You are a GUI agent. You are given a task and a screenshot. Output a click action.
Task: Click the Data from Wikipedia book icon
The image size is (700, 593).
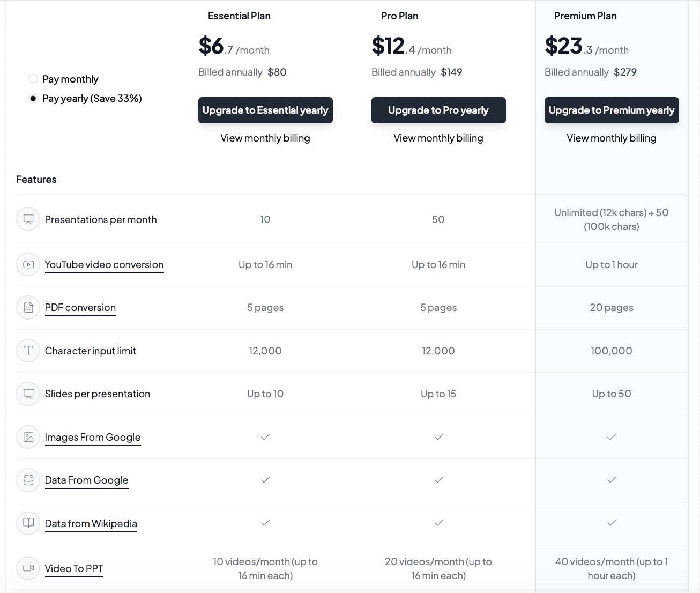coord(28,523)
